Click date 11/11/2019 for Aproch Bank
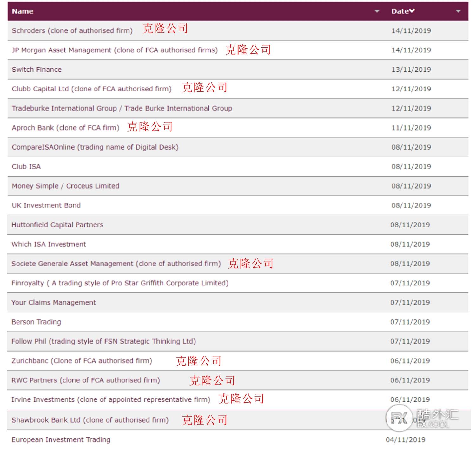The height and width of the screenshot is (449, 476). coord(411,128)
